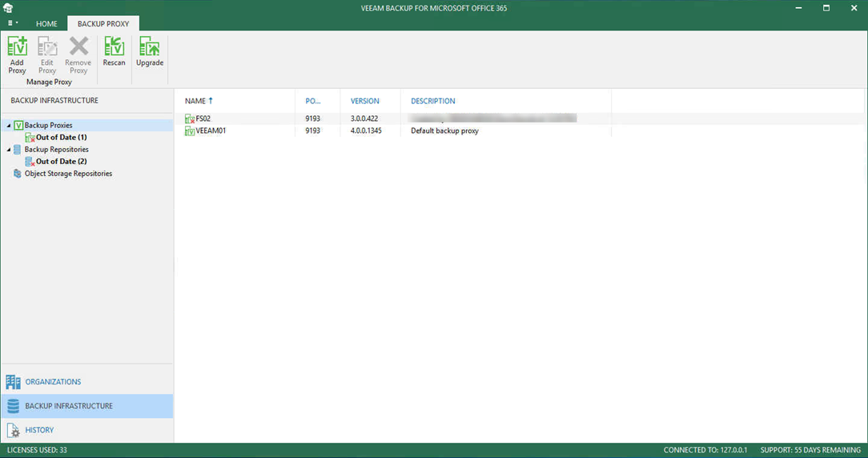The image size is (868, 458).
Task: Click the Object Storage Repositories icon
Action: (17, 173)
